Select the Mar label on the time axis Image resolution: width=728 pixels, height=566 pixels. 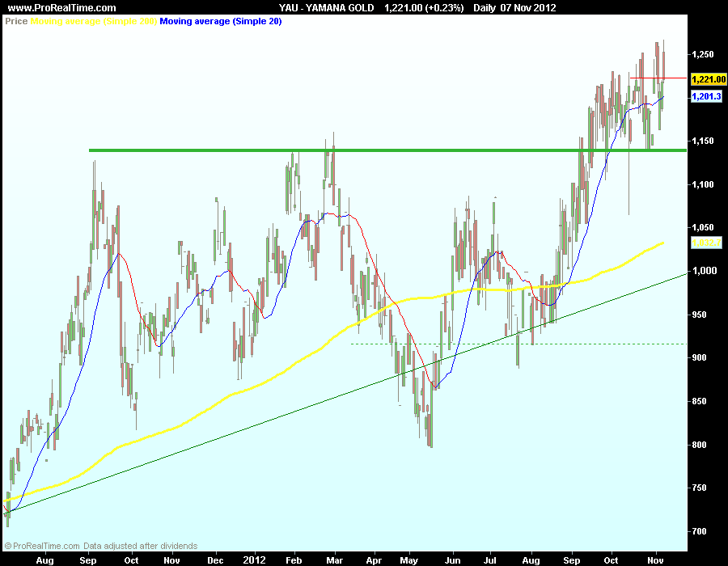335,560
